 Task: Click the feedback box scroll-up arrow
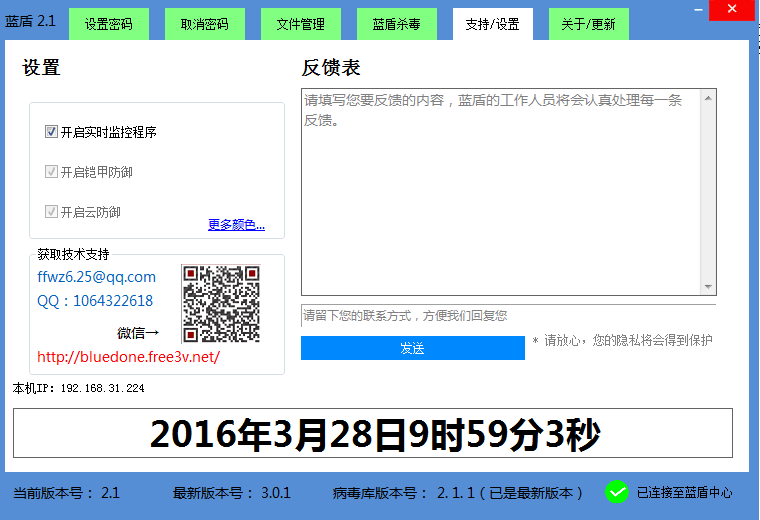tap(708, 98)
